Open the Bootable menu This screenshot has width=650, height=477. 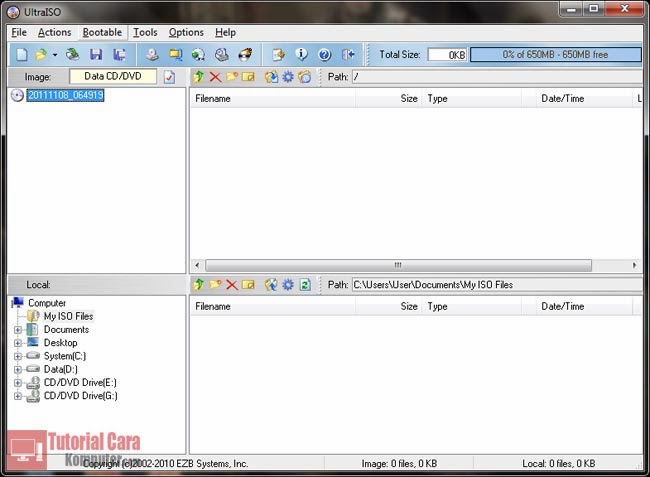[102, 32]
